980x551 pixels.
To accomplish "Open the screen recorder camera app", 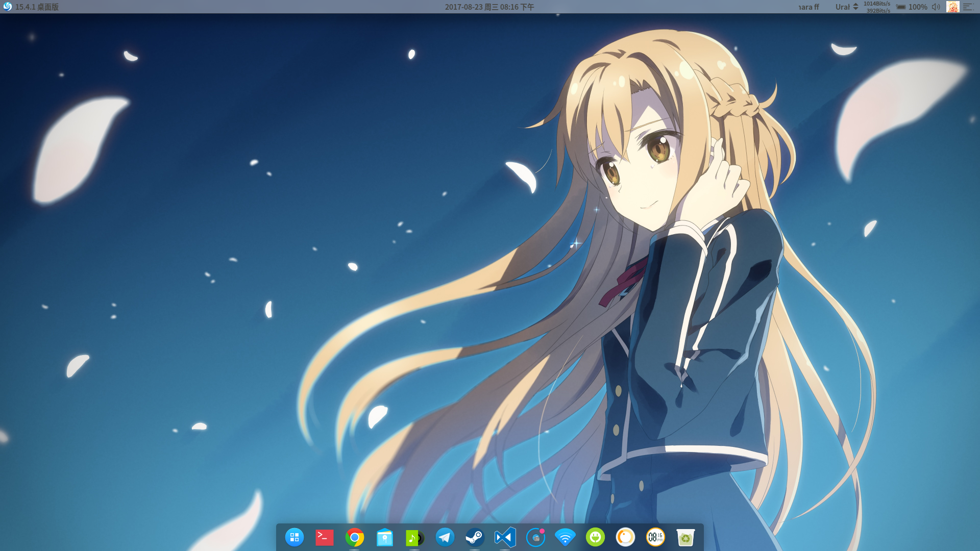I will click(534, 537).
